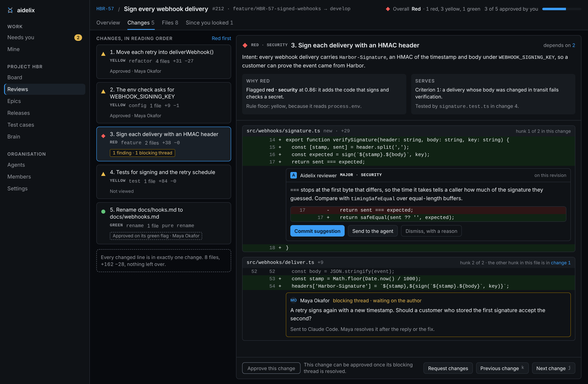Screen dimensions: 588x384
Task: Open the Needs you badge showing 2
Action: [x=78, y=38]
